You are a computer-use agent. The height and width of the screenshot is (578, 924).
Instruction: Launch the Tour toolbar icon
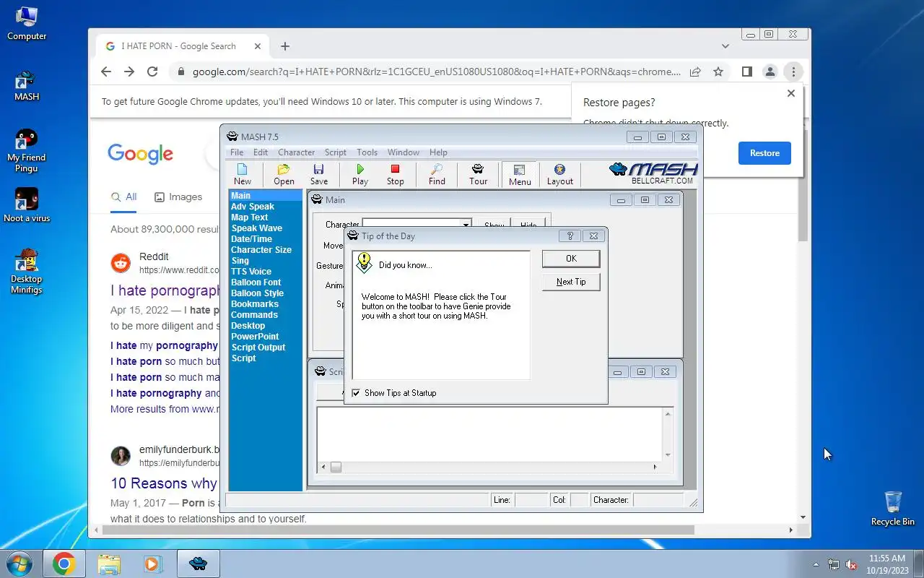pos(478,174)
